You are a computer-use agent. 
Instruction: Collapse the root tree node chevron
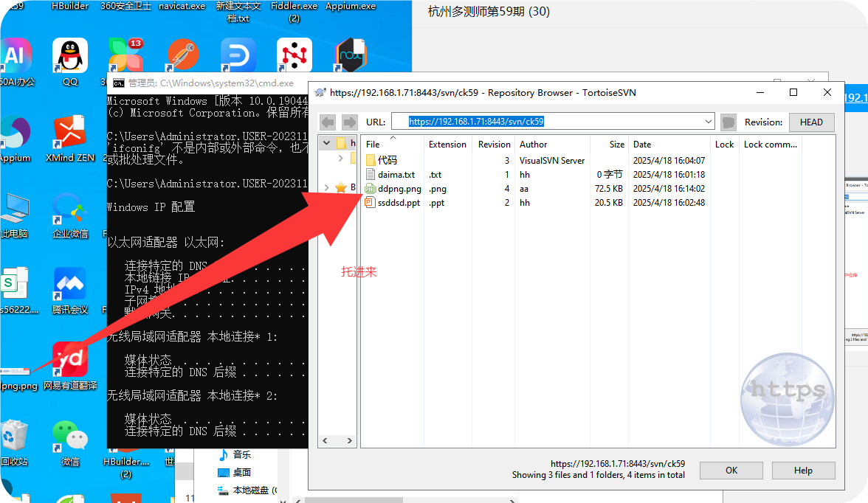coord(326,143)
